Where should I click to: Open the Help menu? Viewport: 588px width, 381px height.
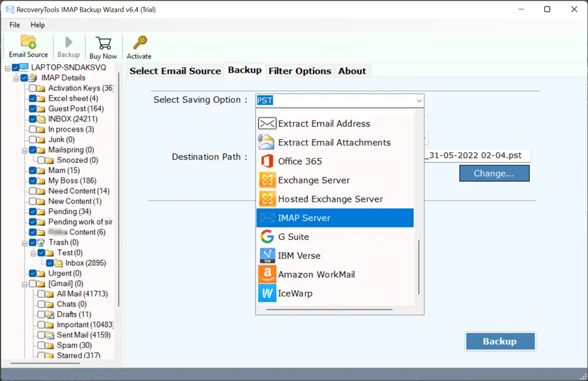(38, 25)
